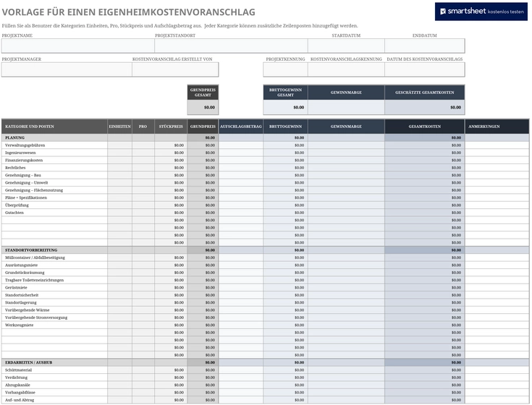Click the ERDARBEITEN / AUSHUB category row
Viewport: 532px width, 405px height.
click(266, 362)
